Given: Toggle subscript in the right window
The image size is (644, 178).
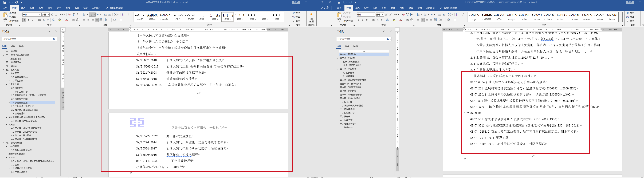Looking at the screenshot, I should [378, 20].
